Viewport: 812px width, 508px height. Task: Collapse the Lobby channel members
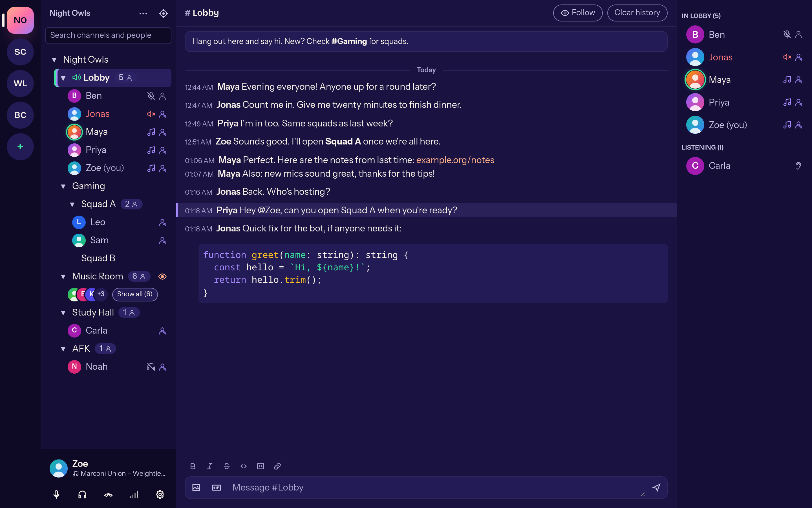click(63, 78)
